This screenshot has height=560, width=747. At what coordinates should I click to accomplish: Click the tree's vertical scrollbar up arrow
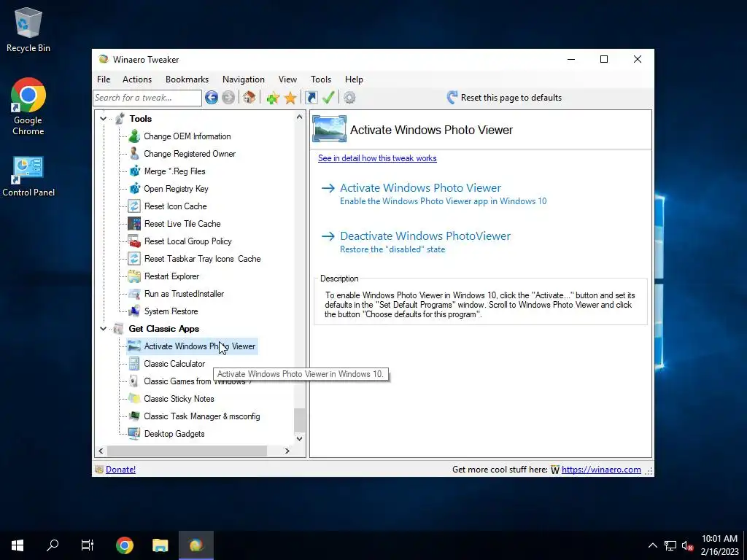click(x=299, y=117)
